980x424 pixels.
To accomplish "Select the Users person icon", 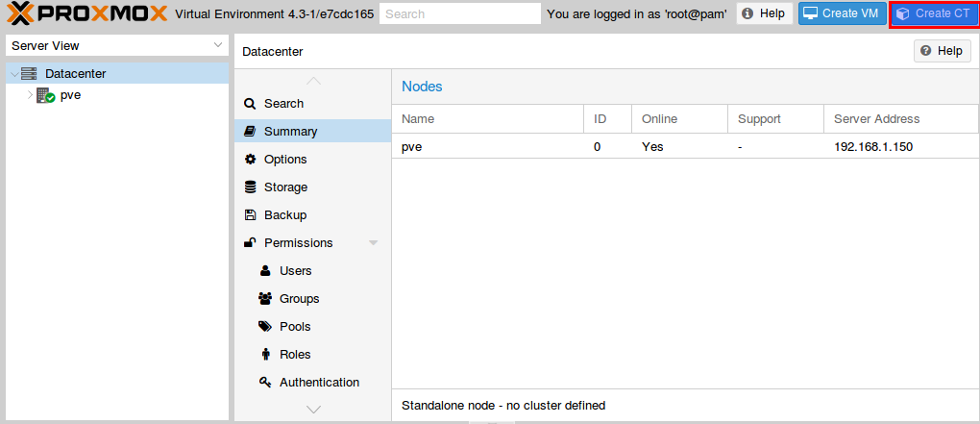I will tap(265, 271).
